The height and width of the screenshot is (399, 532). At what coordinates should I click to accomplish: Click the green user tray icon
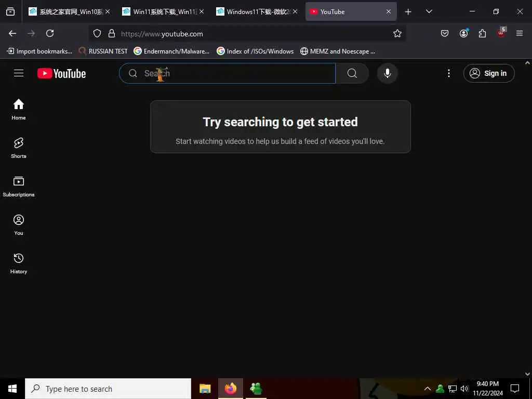pyautogui.click(x=440, y=389)
